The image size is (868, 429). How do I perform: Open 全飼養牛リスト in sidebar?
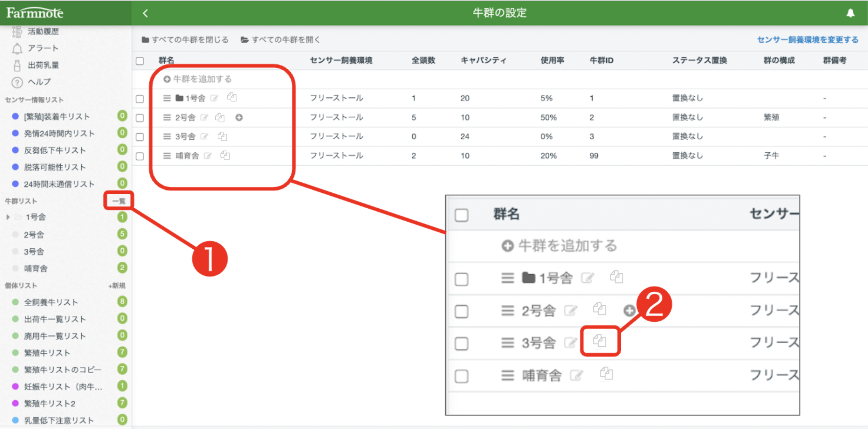click(51, 302)
